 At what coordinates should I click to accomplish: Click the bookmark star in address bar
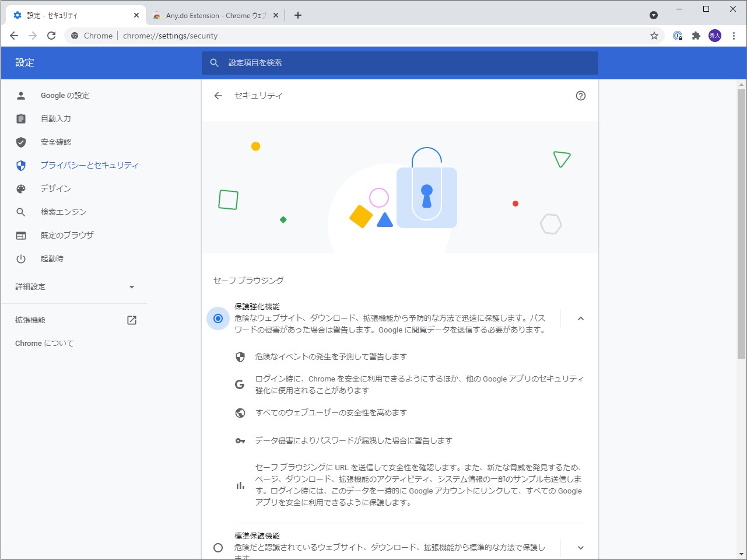(654, 36)
